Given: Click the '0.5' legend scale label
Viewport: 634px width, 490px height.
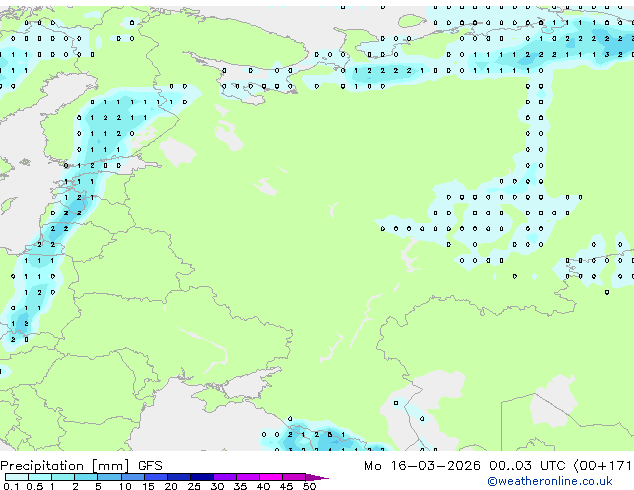Looking at the screenshot, I should [x=34, y=486].
